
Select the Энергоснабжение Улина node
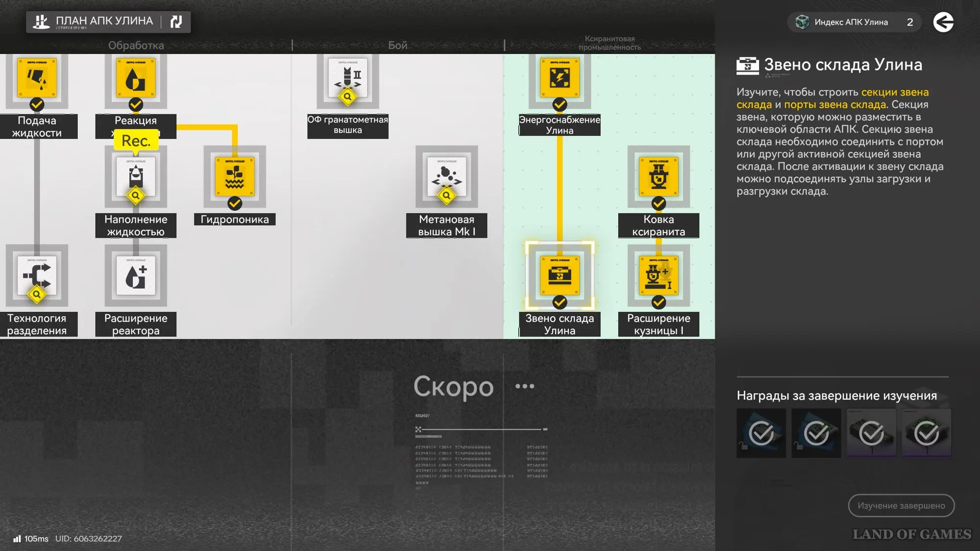click(560, 78)
